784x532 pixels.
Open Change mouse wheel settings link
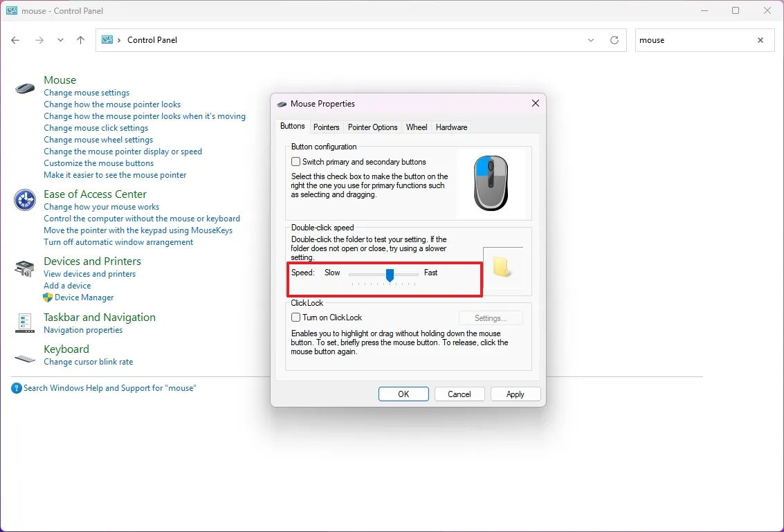pos(98,139)
